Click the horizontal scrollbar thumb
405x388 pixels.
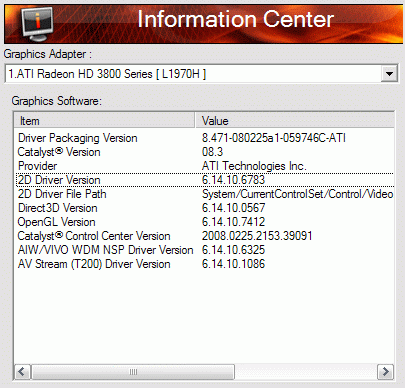point(133,371)
